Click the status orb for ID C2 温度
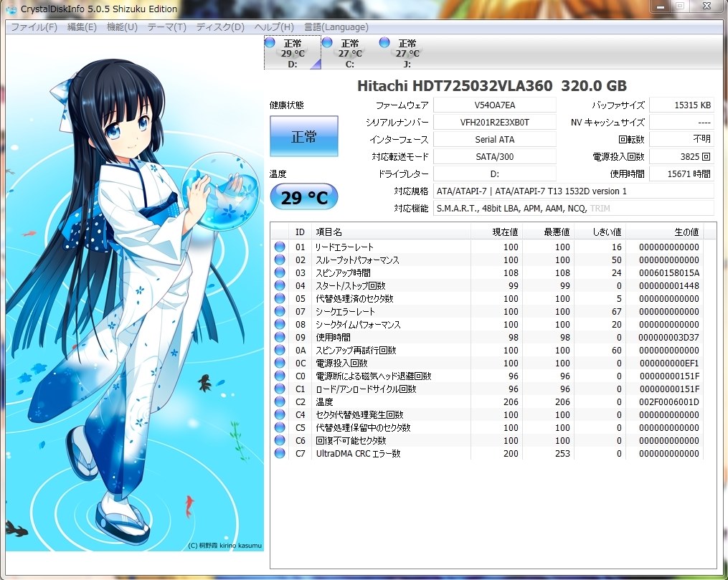 (280, 401)
